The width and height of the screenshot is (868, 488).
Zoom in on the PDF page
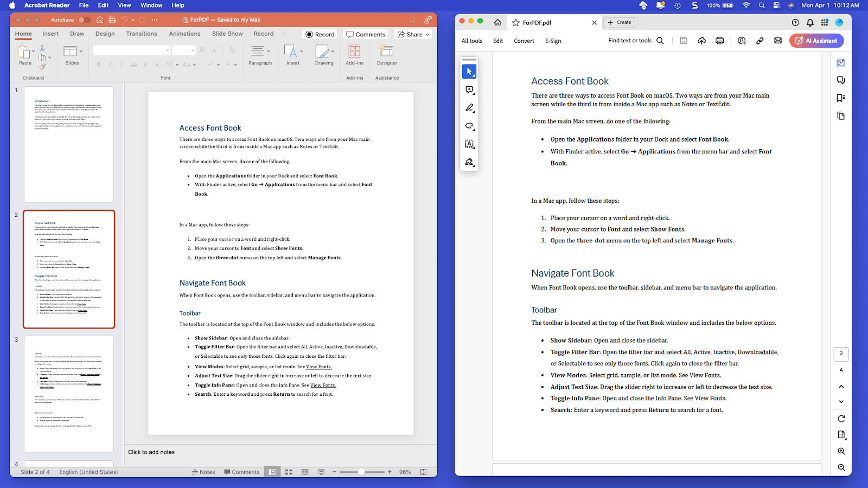pos(841,451)
